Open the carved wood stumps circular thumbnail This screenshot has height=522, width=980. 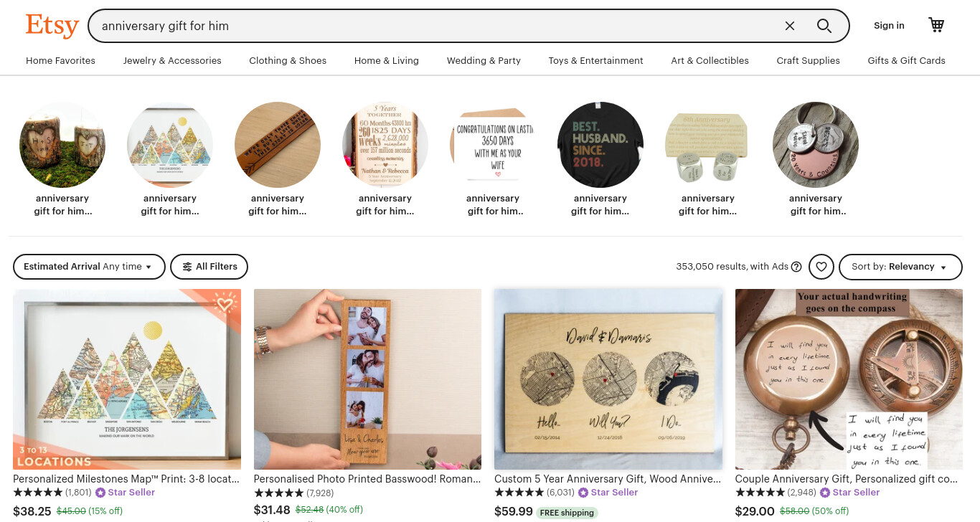(62, 145)
